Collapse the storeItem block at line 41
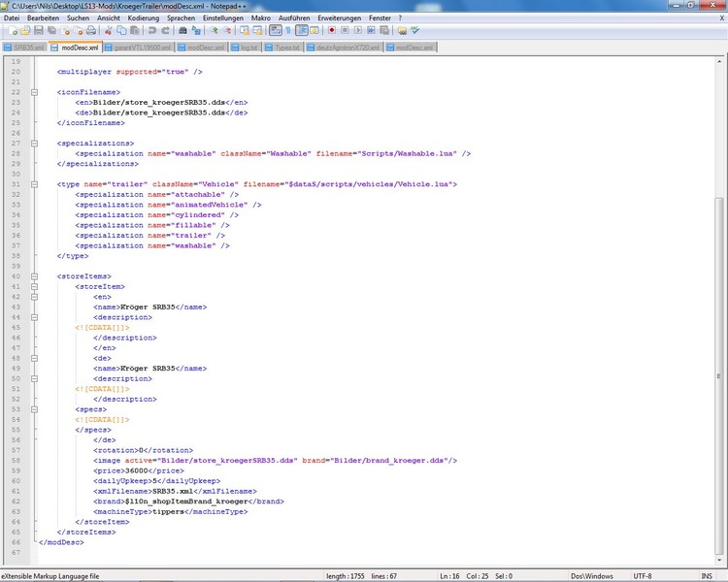The width and height of the screenshot is (728, 582). [34, 287]
